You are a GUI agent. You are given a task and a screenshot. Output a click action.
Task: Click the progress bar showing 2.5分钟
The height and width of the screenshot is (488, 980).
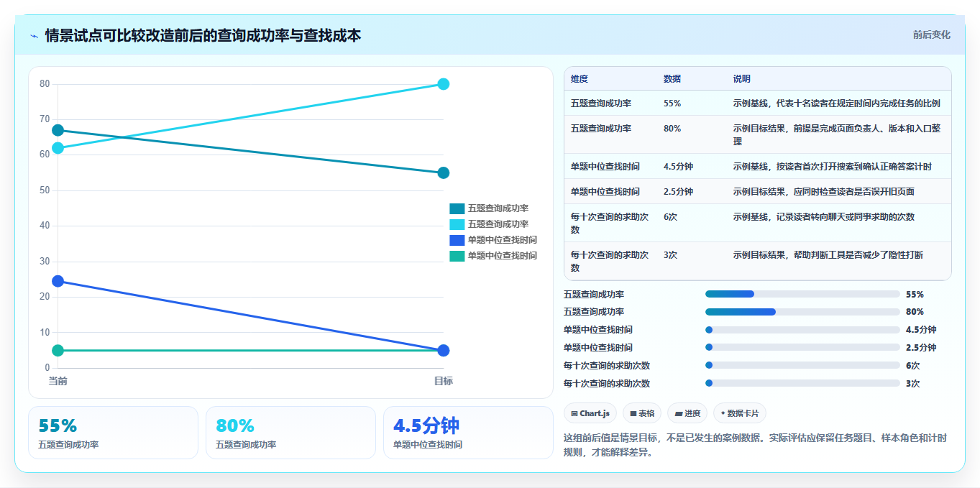tap(802, 348)
